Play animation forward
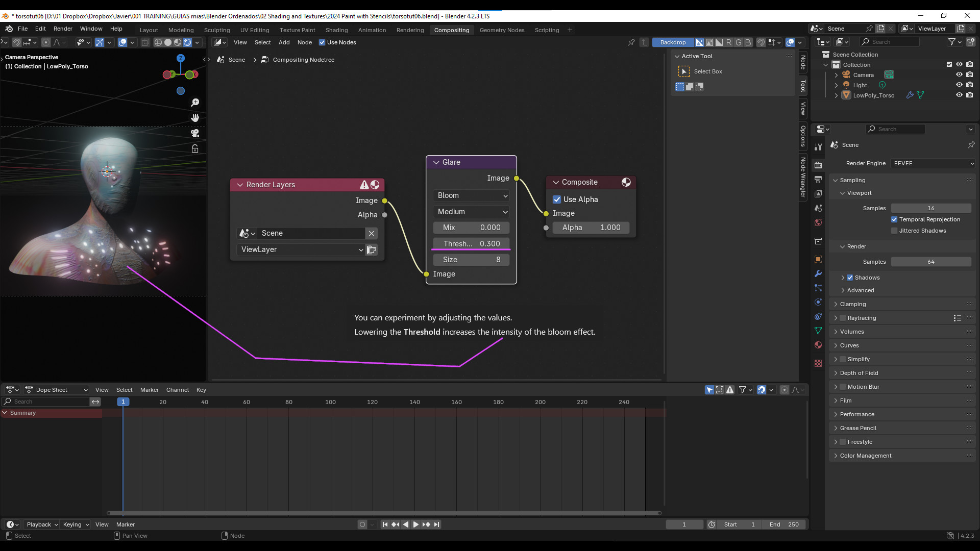This screenshot has height=551, width=980. click(x=415, y=524)
